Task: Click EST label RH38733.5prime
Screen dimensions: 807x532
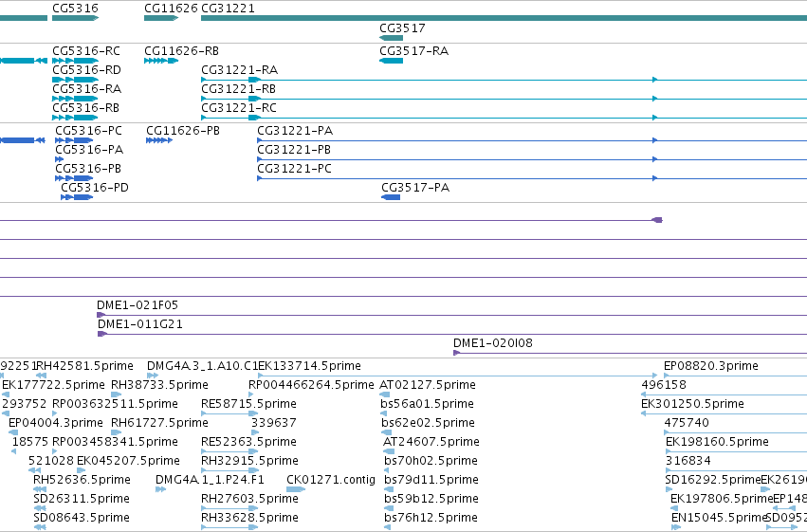Action: pyautogui.click(x=159, y=385)
